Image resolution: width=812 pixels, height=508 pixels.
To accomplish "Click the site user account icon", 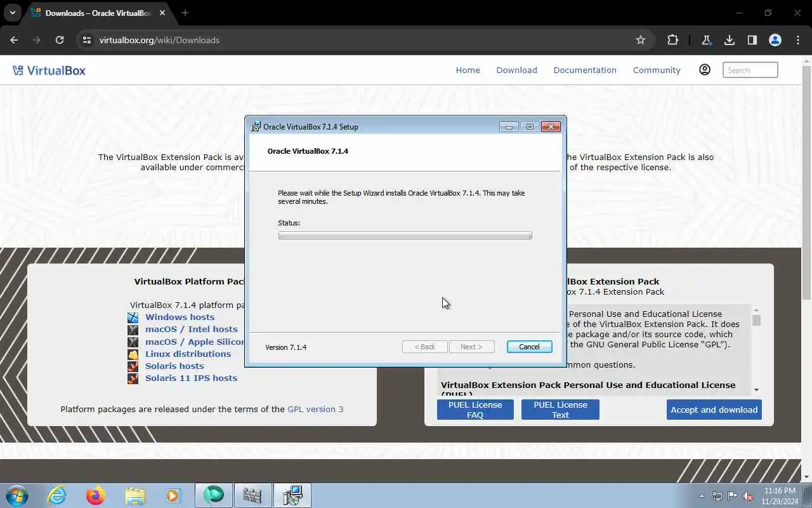I will point(705,70).
